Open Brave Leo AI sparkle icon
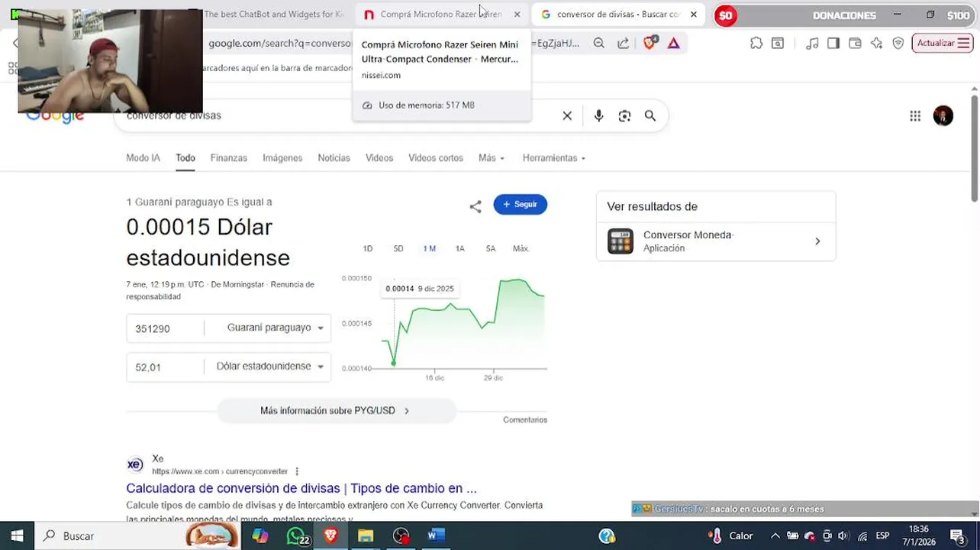The image size is (980, 550). click(x=876, y=44)
